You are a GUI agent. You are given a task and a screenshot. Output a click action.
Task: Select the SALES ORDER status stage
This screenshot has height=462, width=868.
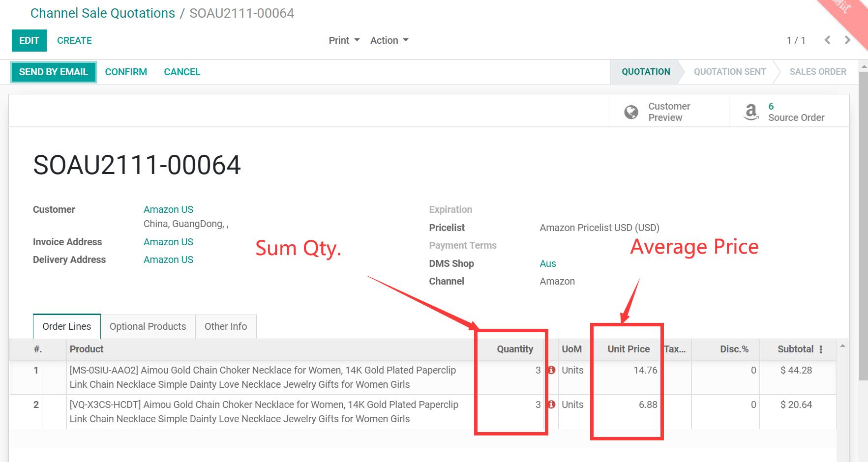tap(818, 72)
